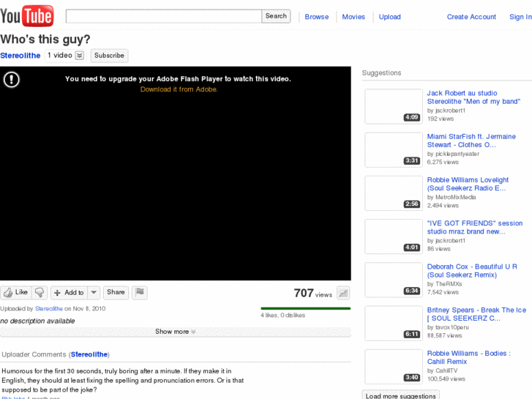This screenshot has height=399, width=532.
Task: Click the Add to button
Action: coord(70,292)
